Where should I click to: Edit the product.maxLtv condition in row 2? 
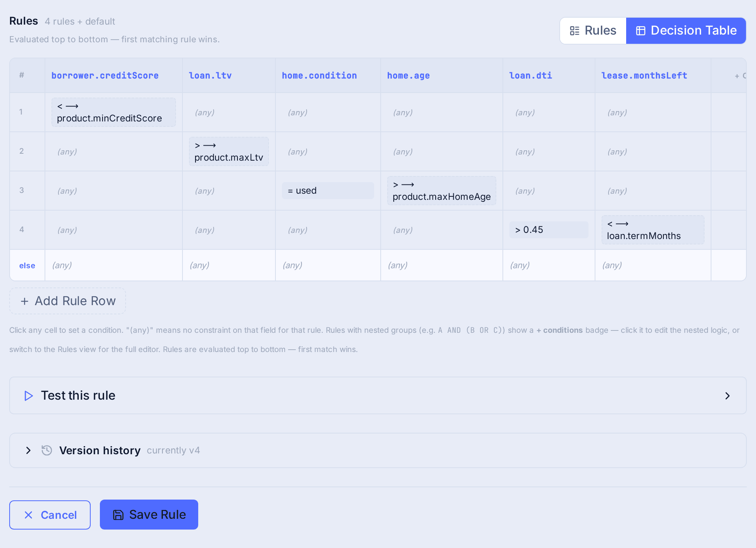pos(229,151)
